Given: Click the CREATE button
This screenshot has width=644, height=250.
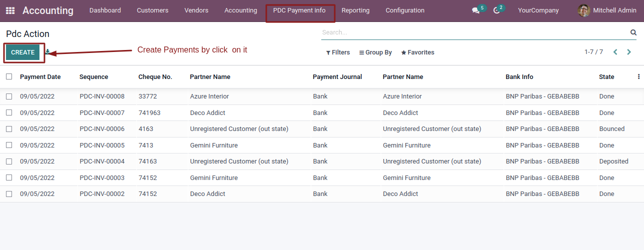Looking at the screenshot, I should point(23,52).
